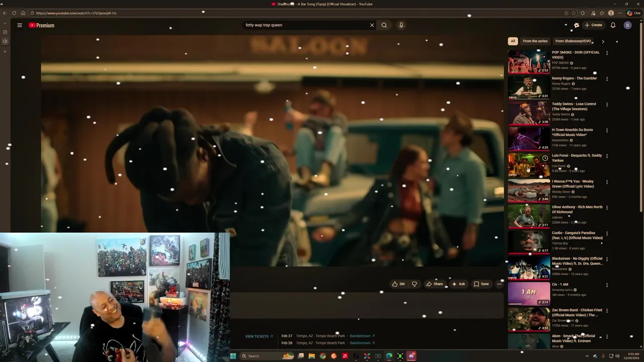The image size is (644, 362).
Task: Click the browser home icon
Action: (23, 13)
